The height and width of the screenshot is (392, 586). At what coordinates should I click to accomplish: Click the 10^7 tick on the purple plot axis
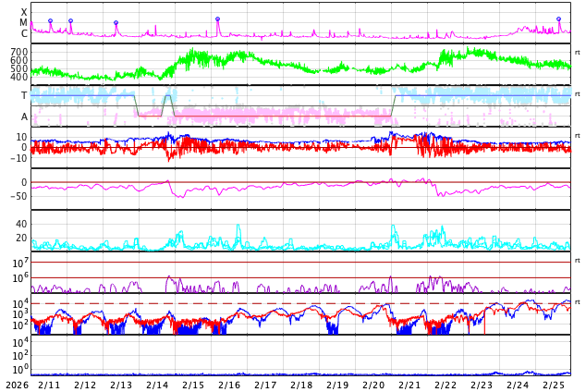[x=19, y=263]
